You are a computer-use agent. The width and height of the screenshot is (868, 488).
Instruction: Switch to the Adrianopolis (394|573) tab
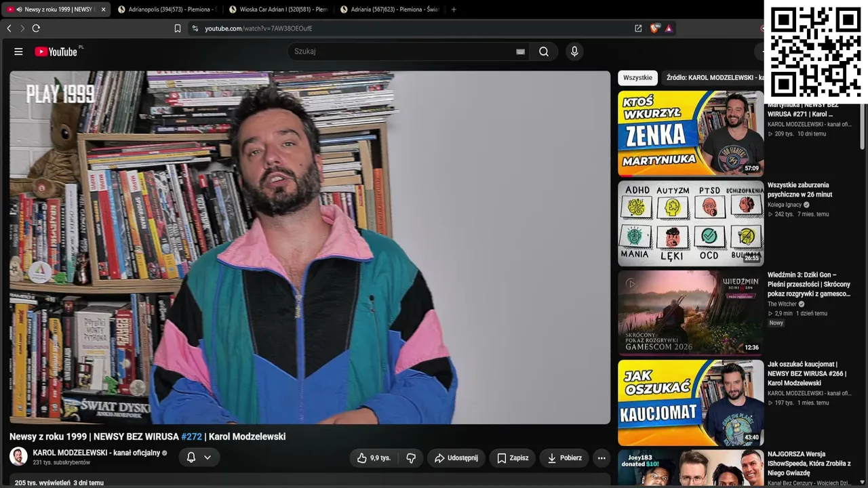(167, 9)
